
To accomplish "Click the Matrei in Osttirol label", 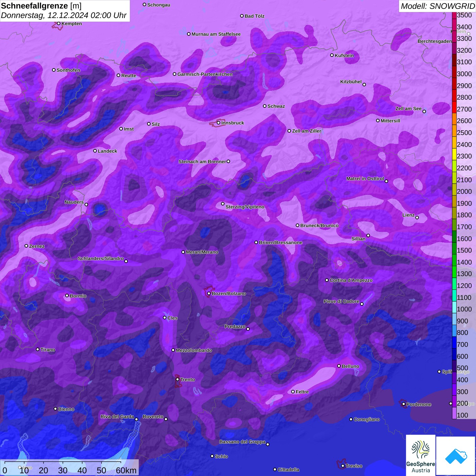I will (365, 178).
